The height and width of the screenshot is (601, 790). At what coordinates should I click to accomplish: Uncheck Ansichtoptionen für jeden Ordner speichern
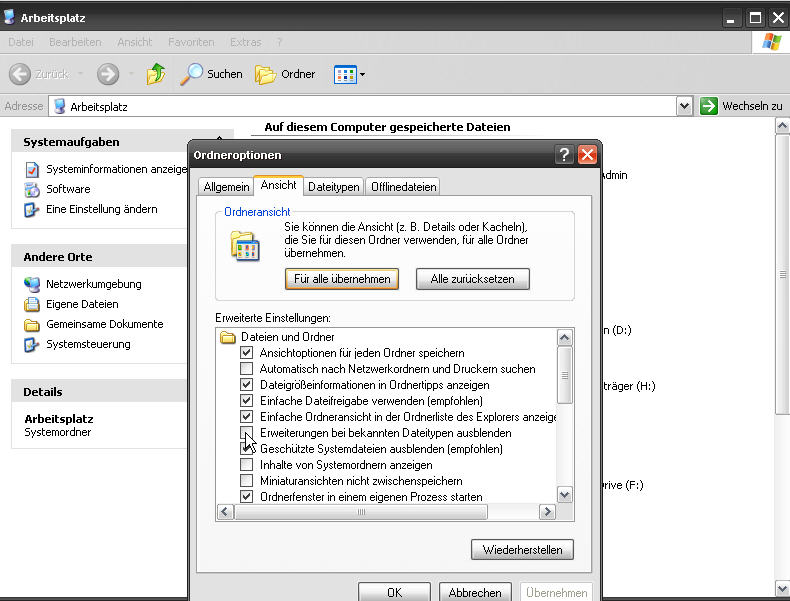[247, 353]
